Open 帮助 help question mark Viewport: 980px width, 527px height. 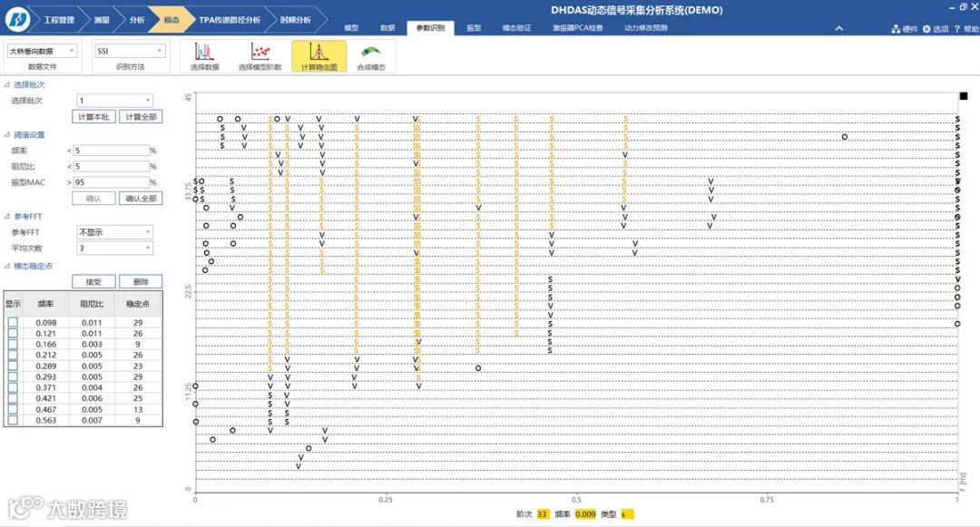957,29
